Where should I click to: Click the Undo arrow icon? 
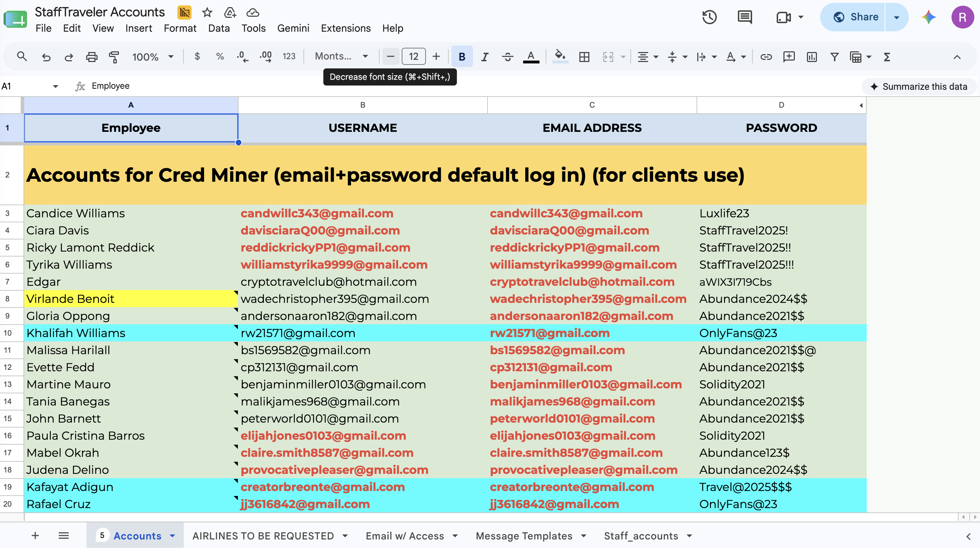46,57
